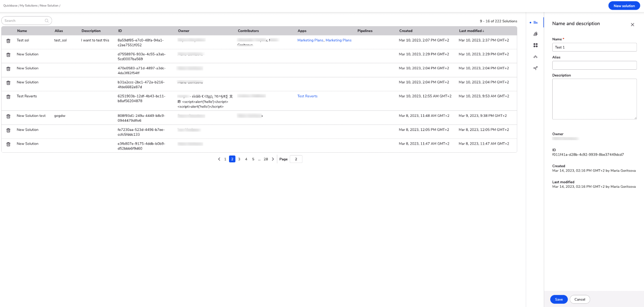Click ID f011f41a in side panel

click(588, 155)
